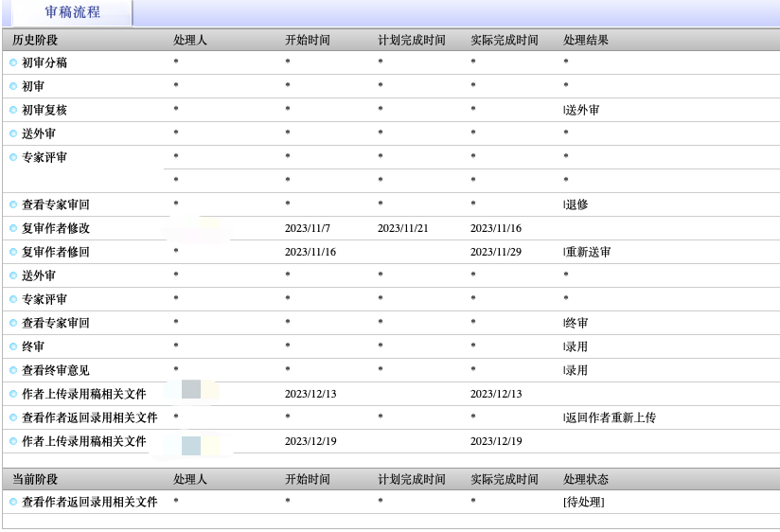
Task: Click the 重新送审 result text
Action: [x=588, y=252]
